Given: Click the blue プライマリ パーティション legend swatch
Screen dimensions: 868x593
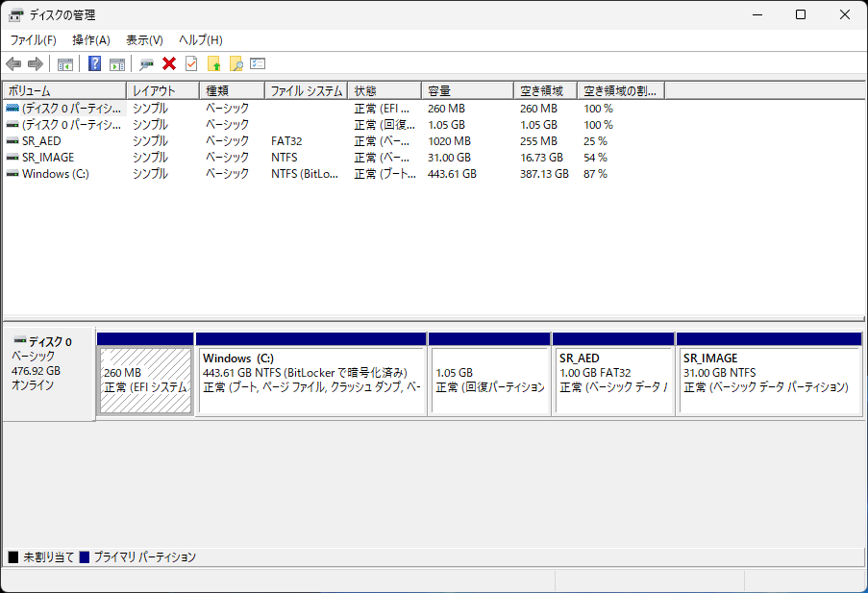Looking at the screenshot, I should 85,557.
